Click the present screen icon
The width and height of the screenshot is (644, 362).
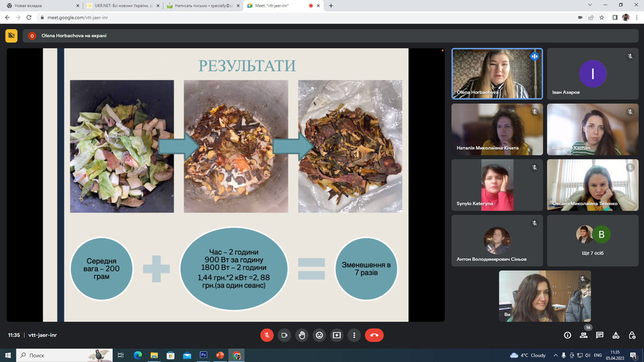tap(337, 335)
